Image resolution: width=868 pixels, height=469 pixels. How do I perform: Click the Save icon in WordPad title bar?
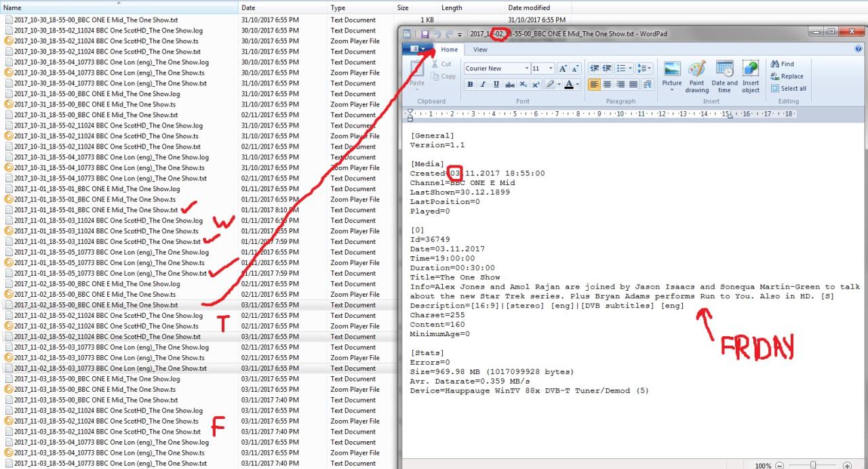[x=425, y=34]
